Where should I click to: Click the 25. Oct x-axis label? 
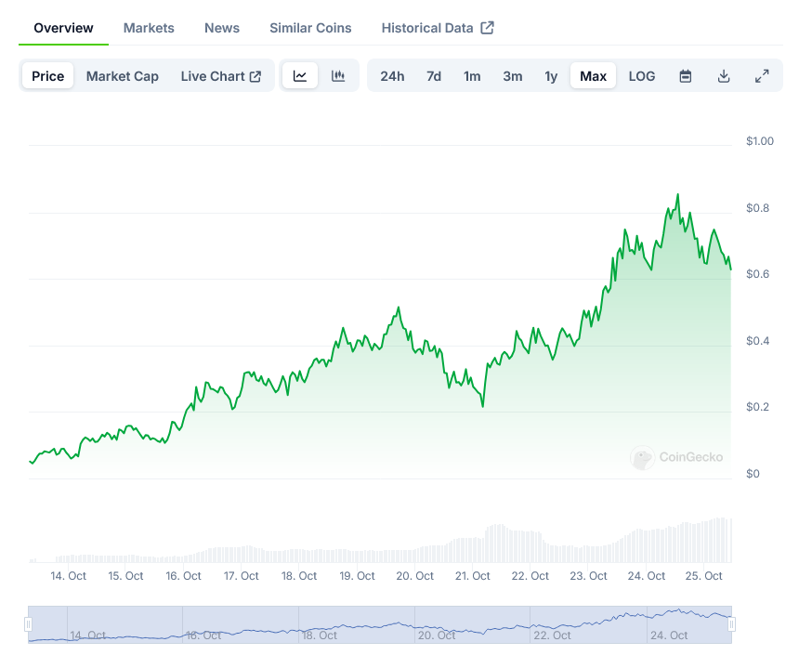(704, 576)
